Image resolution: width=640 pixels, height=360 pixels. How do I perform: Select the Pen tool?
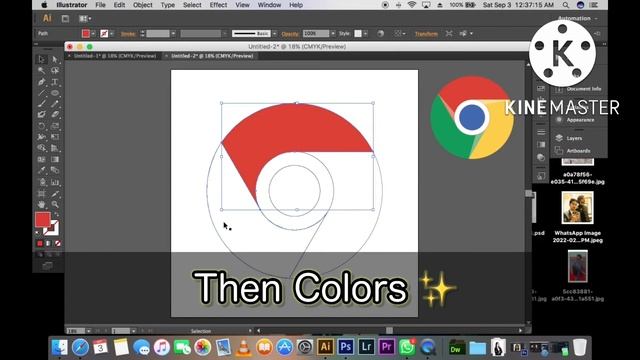(42, 82)
